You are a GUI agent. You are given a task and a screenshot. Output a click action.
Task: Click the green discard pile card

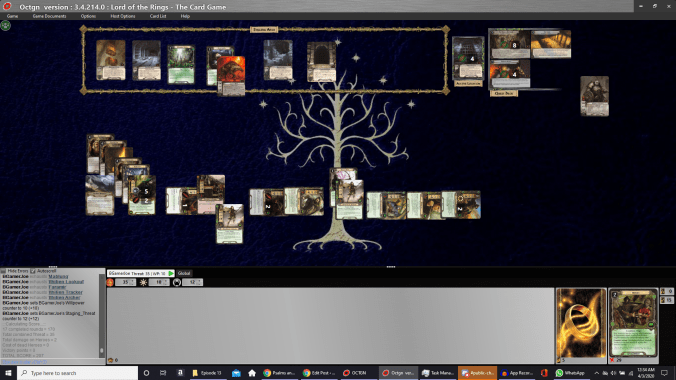(x=633, y=323)
